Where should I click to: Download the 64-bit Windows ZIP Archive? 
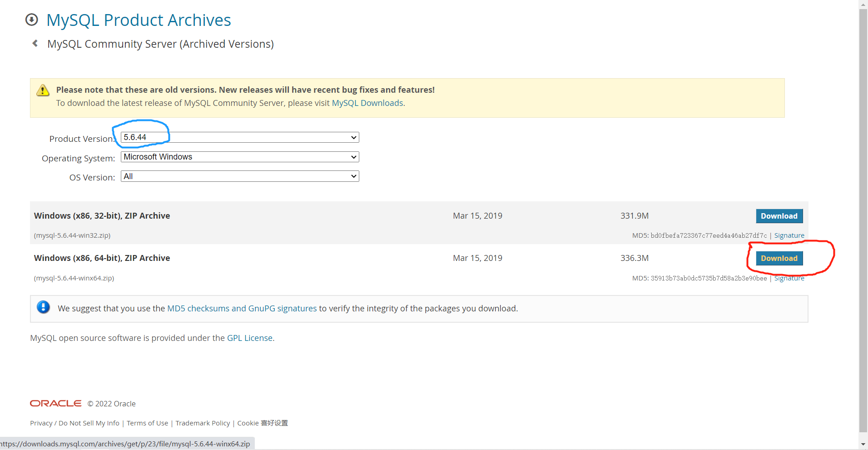(x=779, y=258)
